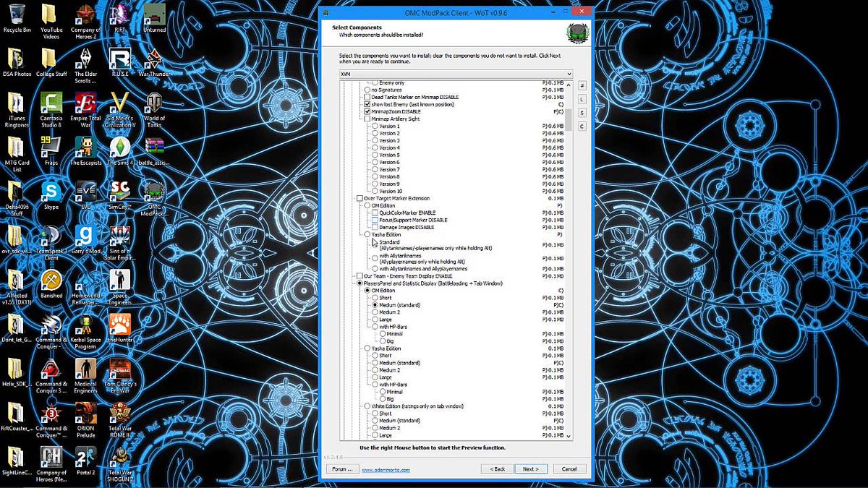Image resolution: width=868 pixels, height=488 pixels.
Task: Check Focus/Support Marker DISABLE
Action: pyautogui.click(x=374, y=220)
